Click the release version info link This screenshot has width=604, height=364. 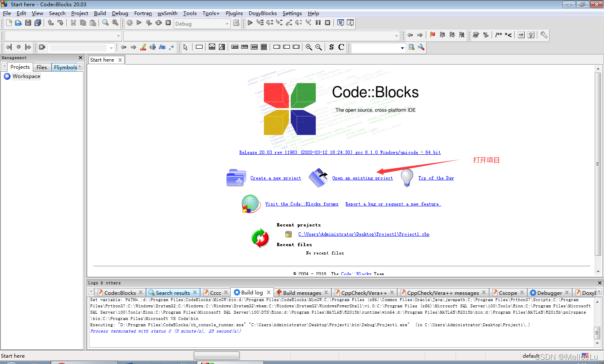pyautogui.click(x=340, y=152)
